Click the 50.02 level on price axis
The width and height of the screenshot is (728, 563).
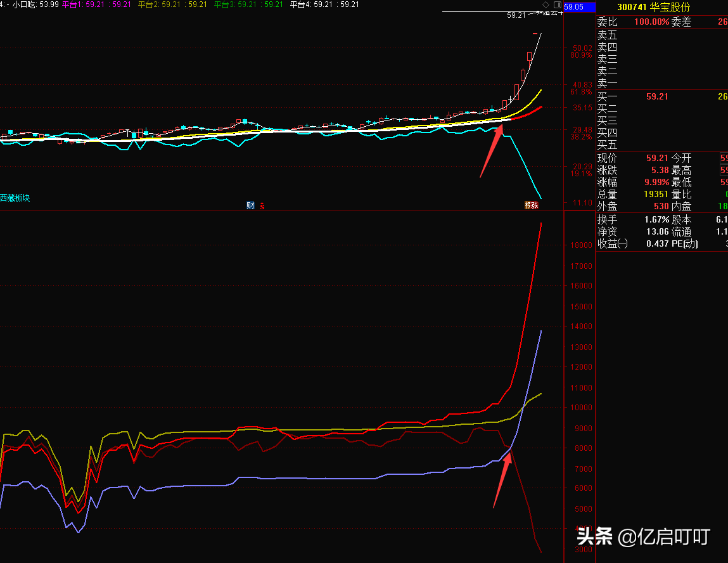point(582,48)
